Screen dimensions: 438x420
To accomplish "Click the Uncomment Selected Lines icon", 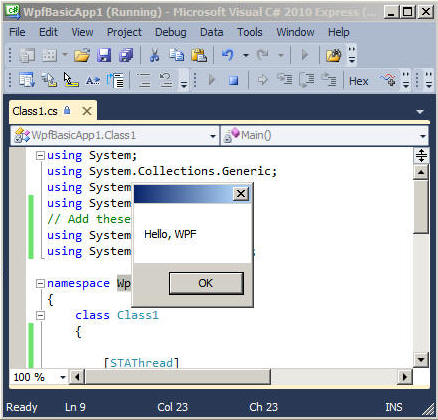I will [x=166, y=80].
